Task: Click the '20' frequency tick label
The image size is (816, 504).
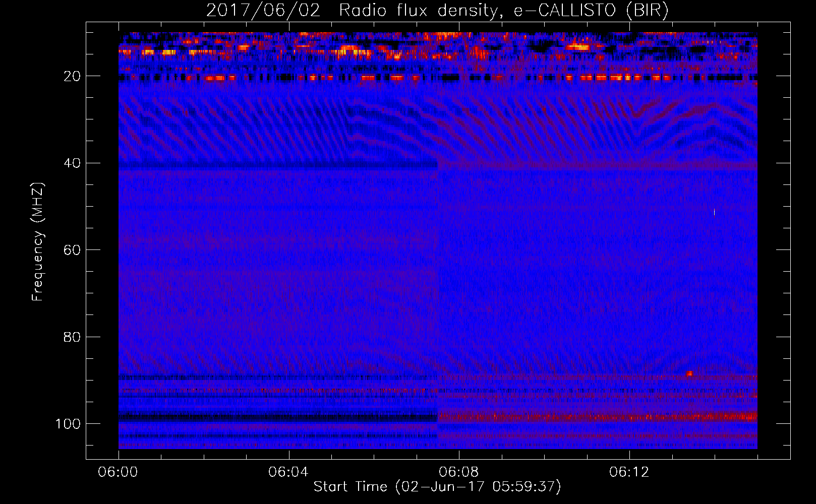Action: [x=73, y=76]
